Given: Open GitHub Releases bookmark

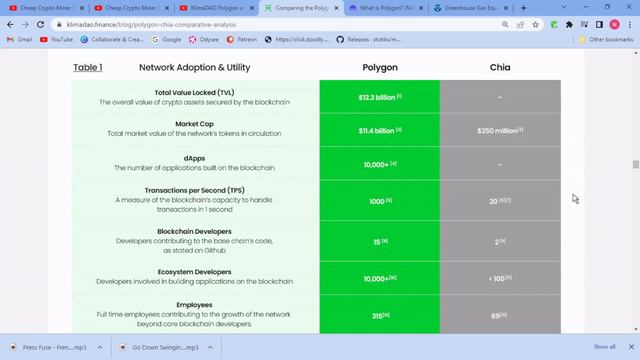Looking at the screenshot, I should [x=368, y=40].
